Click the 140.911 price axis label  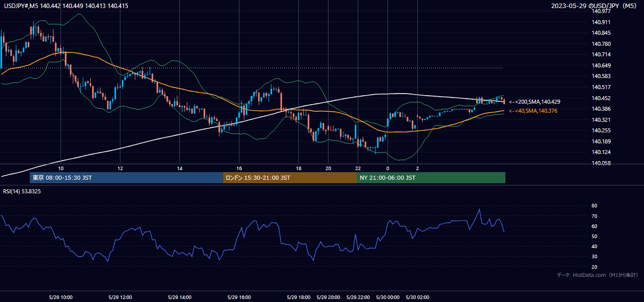[601, 22]
